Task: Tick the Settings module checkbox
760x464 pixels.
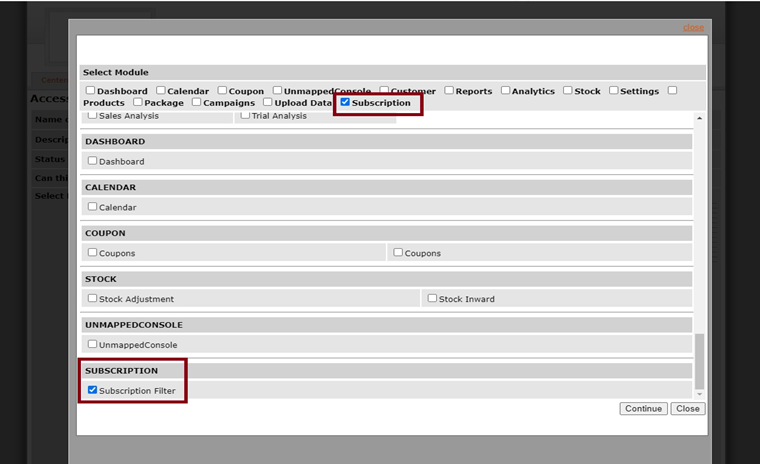Action: (614, 90)
